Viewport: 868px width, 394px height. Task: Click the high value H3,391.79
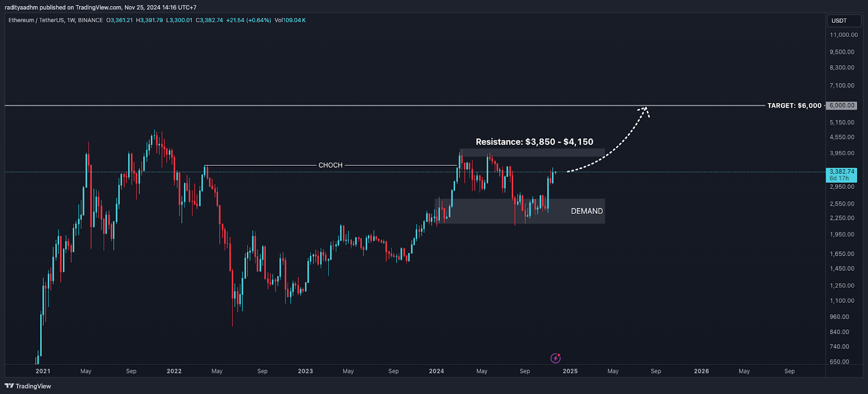coord(149,20)
